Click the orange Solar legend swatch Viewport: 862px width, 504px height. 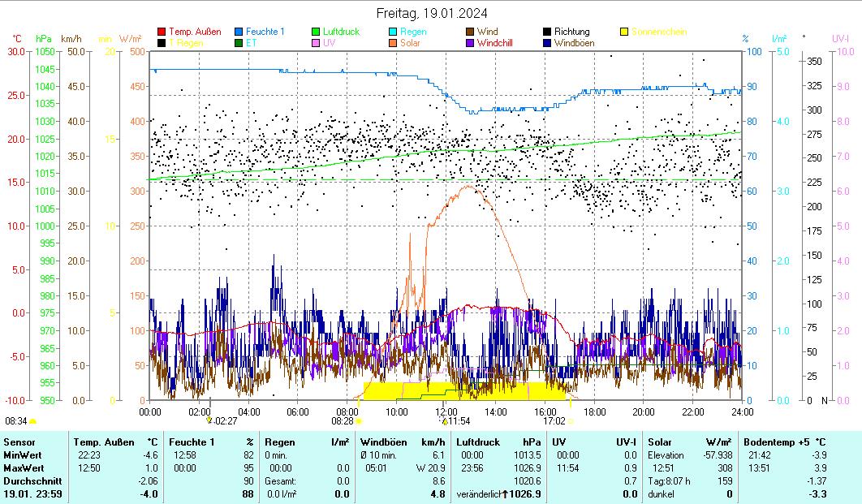[393, 43]
